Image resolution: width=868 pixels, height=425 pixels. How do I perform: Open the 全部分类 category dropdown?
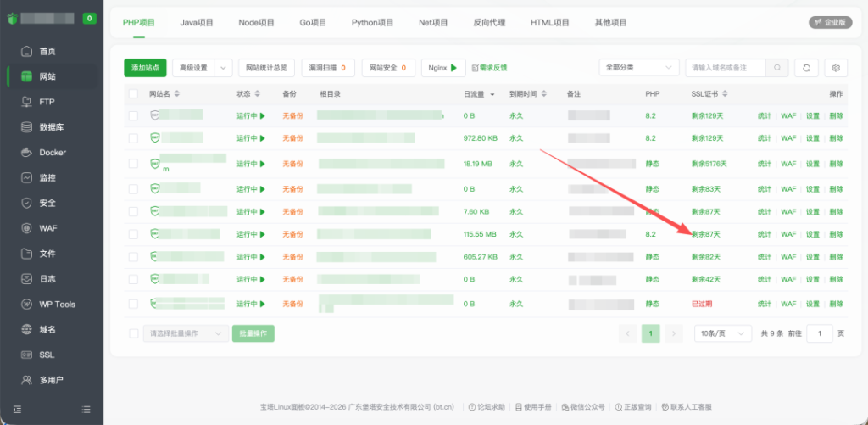(x=639, y=68)
